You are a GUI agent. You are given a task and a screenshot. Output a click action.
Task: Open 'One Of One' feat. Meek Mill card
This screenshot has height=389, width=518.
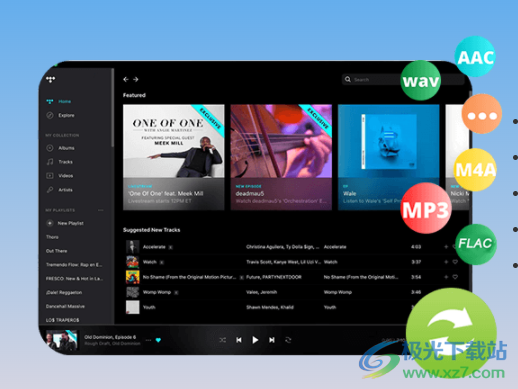click(x=174, y=157)
